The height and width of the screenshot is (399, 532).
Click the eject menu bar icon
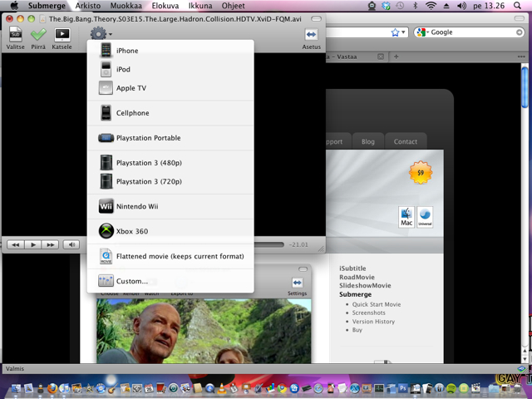(446, 6)
